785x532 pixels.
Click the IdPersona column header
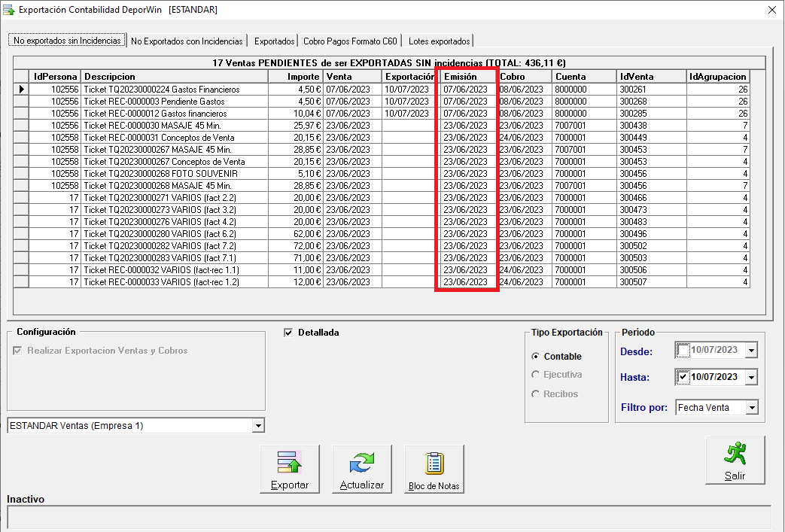[55, 77]
